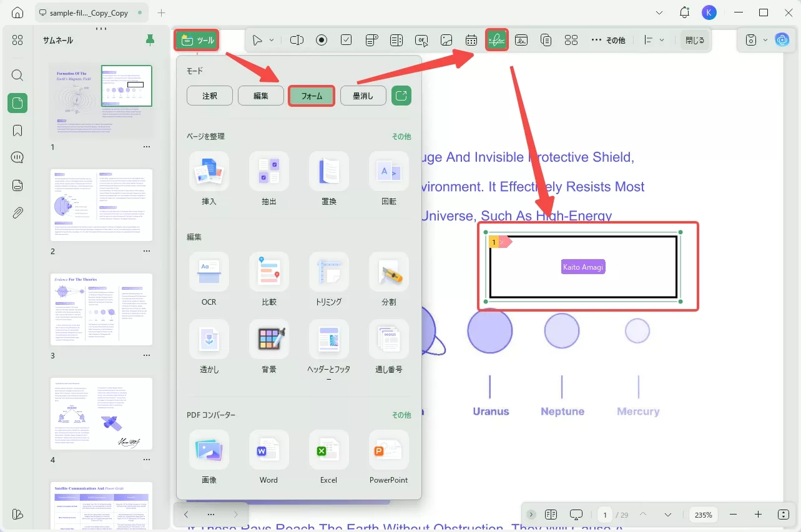Select the radio button form tool
The image size is (801, 532).
(322, 40)
